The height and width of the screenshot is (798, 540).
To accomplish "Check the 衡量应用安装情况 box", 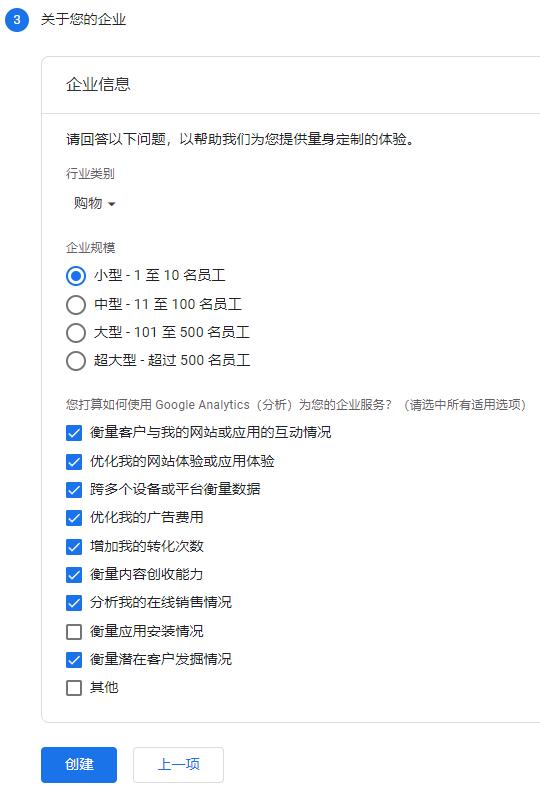I will (x=74, y=632).
